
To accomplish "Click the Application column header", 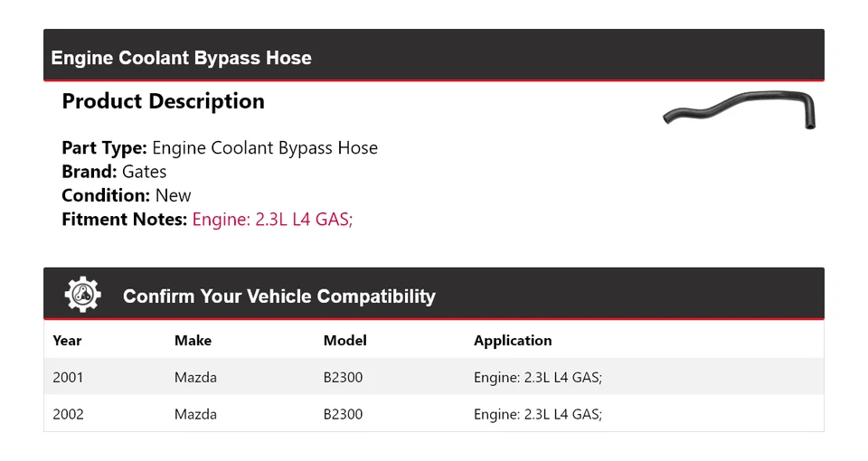I will 512,341.
